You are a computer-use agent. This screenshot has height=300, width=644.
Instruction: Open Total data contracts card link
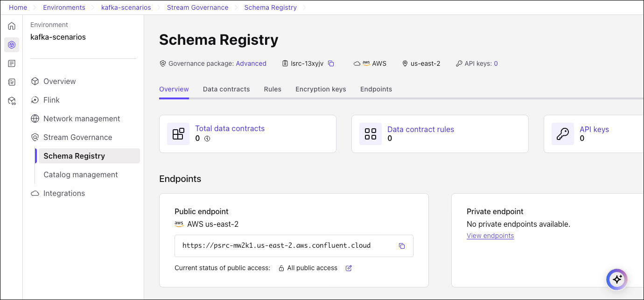[230, 129]
